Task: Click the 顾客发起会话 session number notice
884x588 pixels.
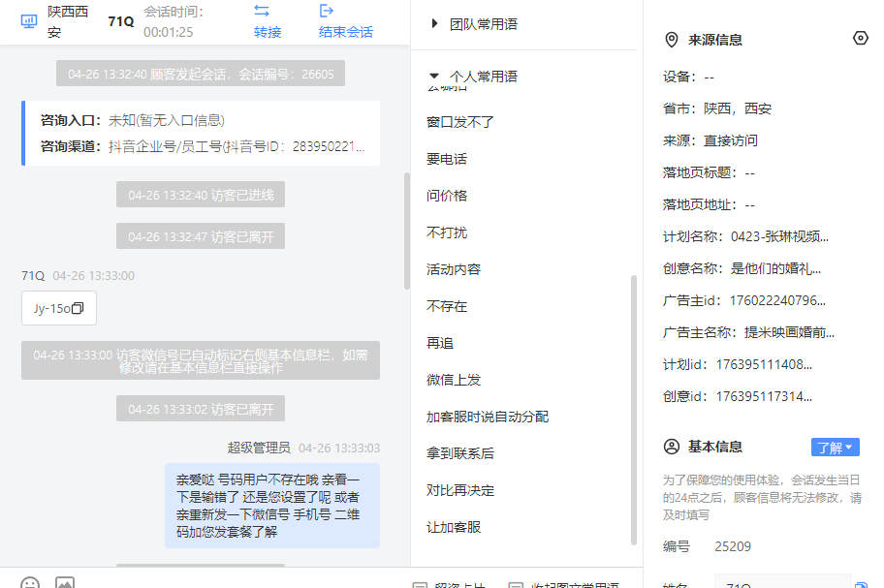Action: (201, 74)
